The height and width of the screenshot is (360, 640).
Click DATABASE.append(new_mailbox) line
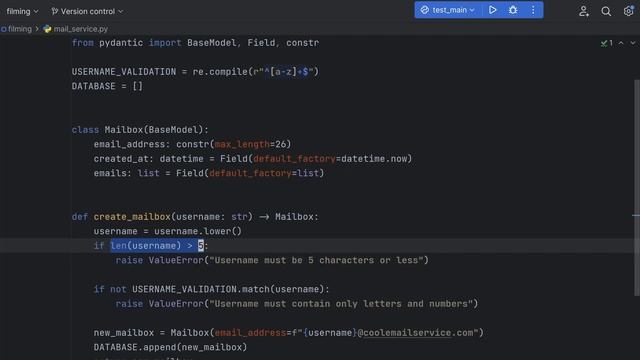pos(170,347)
